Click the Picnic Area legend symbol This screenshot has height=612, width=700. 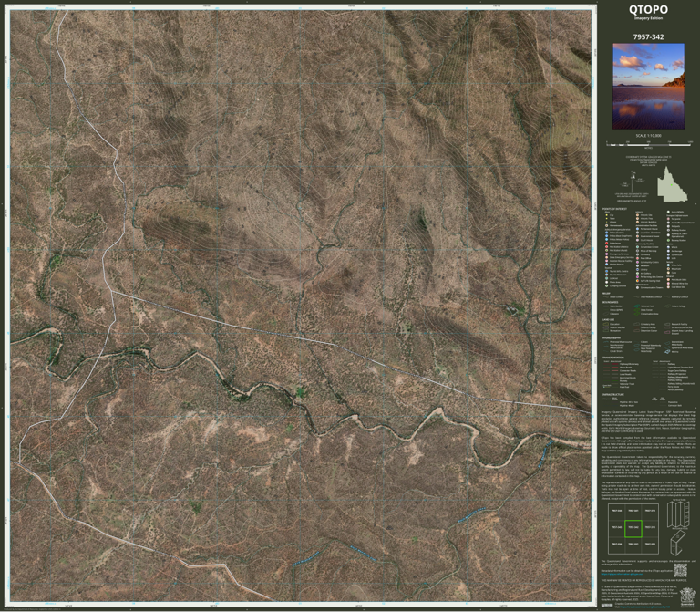coord(607,282)
